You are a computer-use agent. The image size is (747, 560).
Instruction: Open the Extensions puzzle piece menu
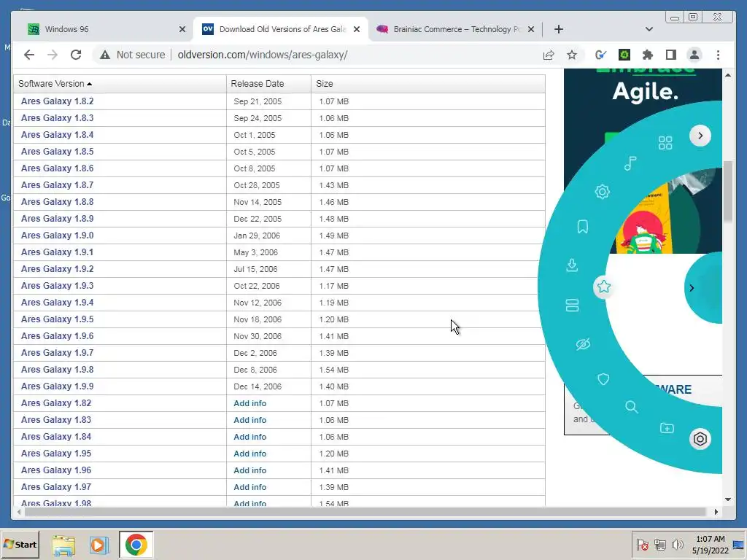tap(648, 55)
